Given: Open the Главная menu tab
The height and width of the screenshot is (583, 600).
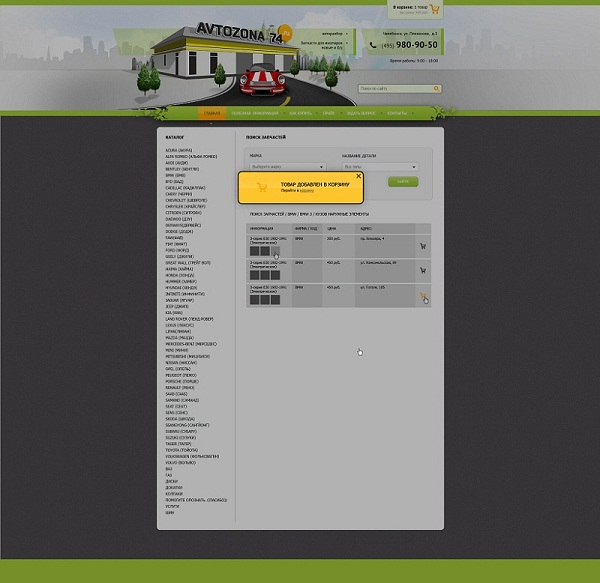Looking at the screenshot, I should coord(211,114).
